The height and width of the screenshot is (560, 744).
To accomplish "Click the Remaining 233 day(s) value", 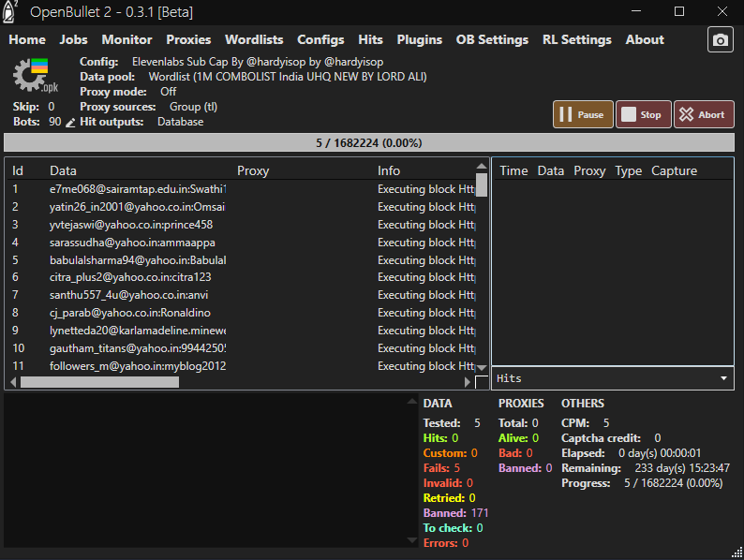I will (x=682, y=468).
